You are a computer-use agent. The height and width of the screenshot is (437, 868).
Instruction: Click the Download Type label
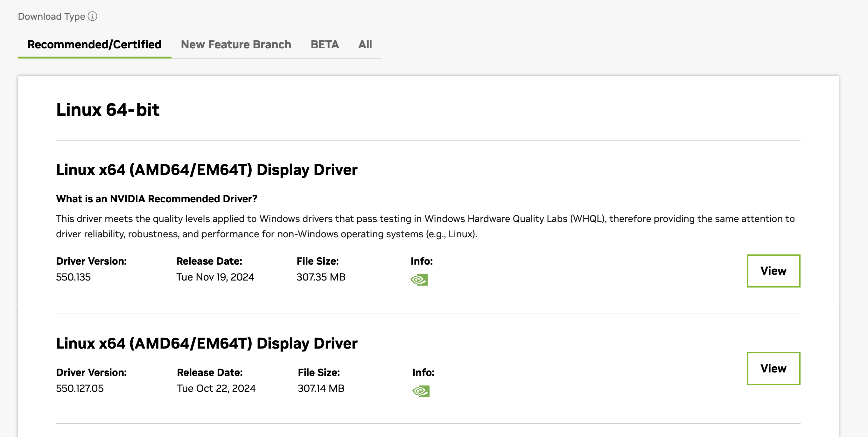[x=51, y=16]
